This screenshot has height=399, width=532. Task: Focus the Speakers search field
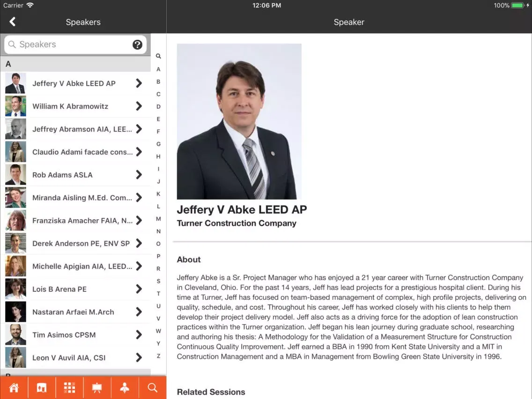point(75,44)
